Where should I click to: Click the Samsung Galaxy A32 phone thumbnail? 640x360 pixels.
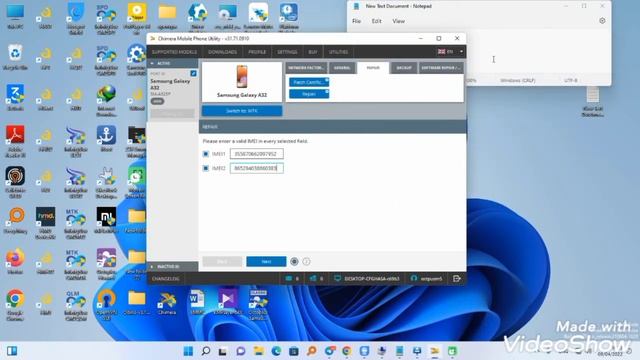click(x=242, y=77)
